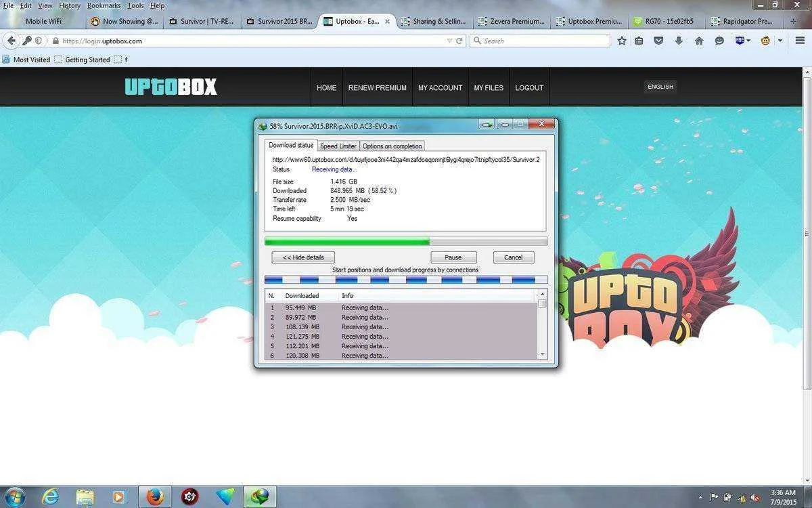The width and height of the screenshot is (812, 508).
Task: Click the ABE shield extension icon
Action: 740,41
